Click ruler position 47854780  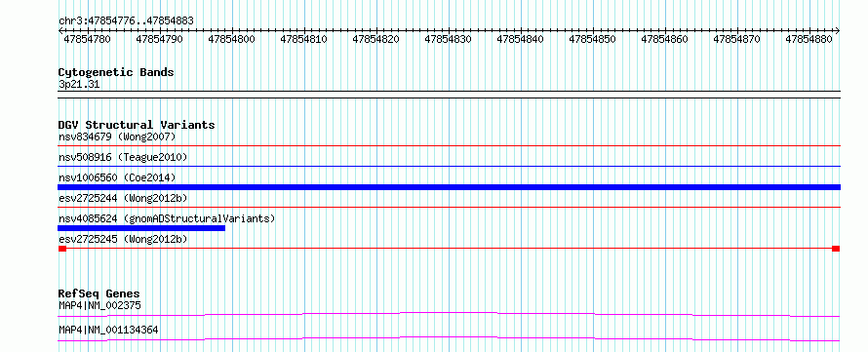(x=87, y=39)
